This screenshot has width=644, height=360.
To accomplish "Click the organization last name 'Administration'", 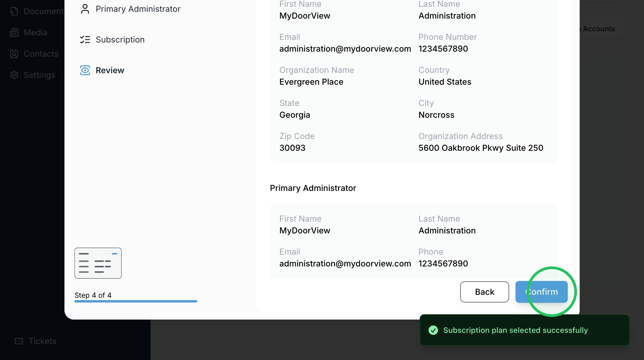I will [x=447, y=16].
